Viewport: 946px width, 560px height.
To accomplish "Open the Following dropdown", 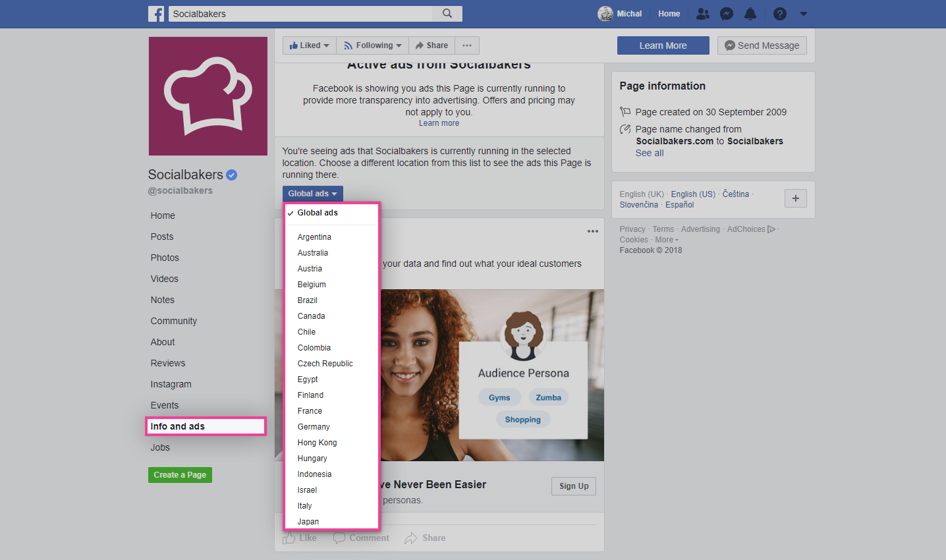I will [x=373, y=45].
